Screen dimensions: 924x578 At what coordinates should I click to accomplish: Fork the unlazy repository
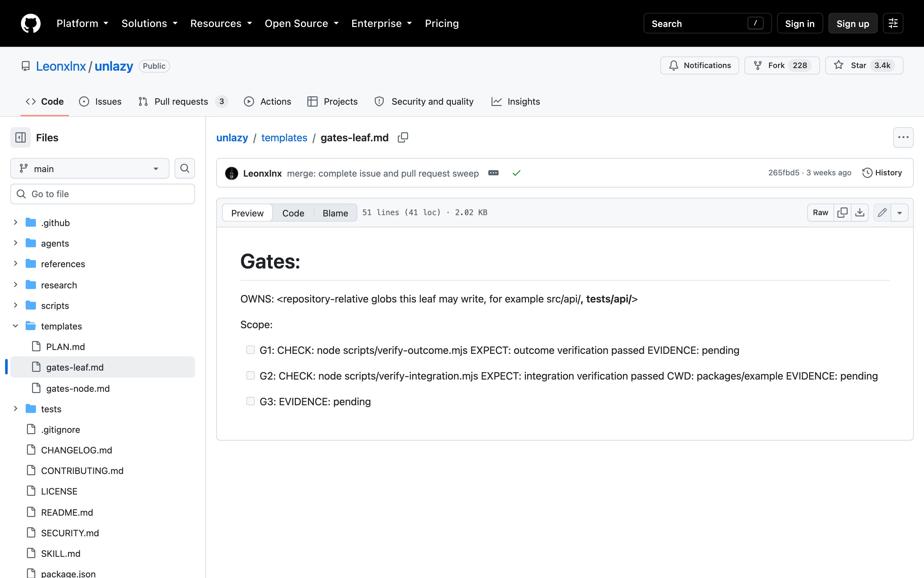[782, 66]
